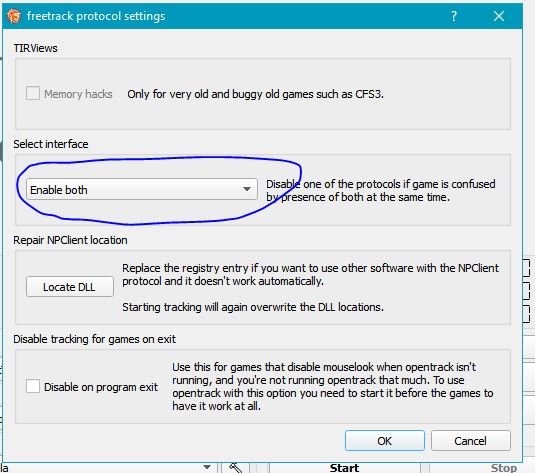Enable Disable on program exit checkbox

tap(33, 387)
